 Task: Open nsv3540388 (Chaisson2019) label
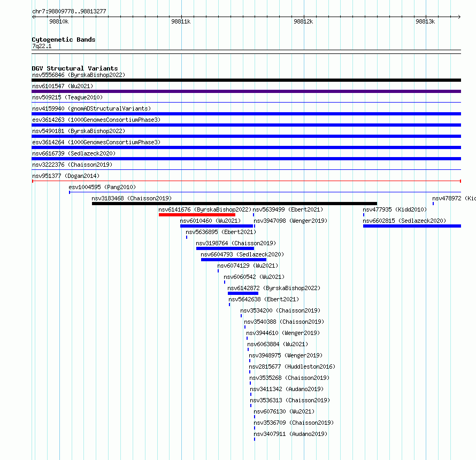click(284, 322)
